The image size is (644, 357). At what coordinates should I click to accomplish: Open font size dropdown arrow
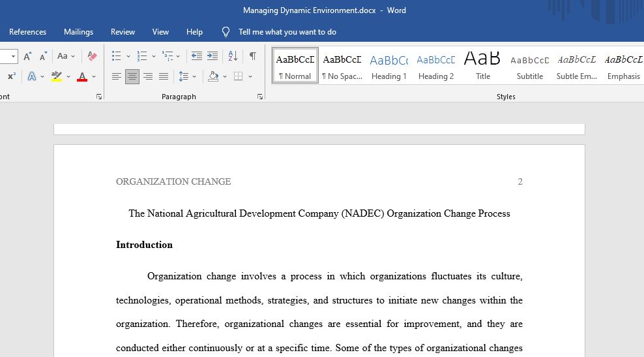pyautogui.click(x=13, y=56)
